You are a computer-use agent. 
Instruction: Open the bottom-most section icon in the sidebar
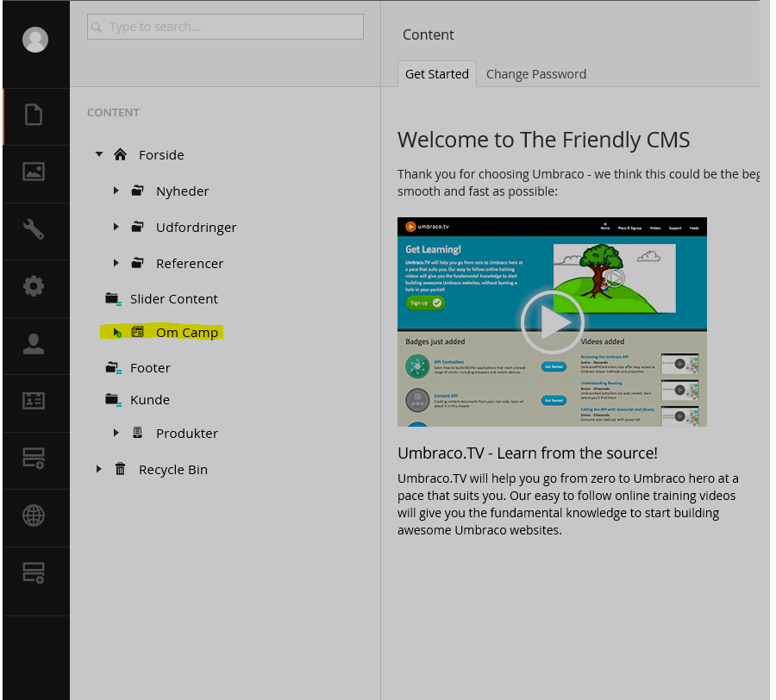click(x=34, y=573)
